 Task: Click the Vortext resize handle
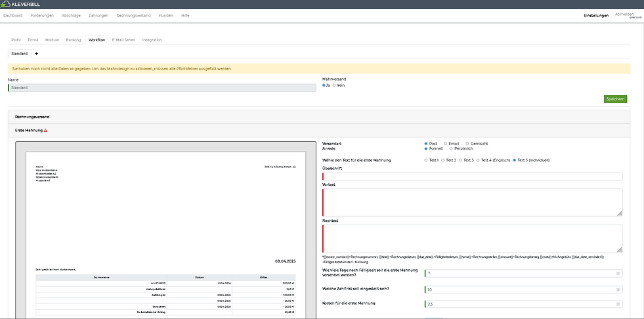click(x=619, y=213)
